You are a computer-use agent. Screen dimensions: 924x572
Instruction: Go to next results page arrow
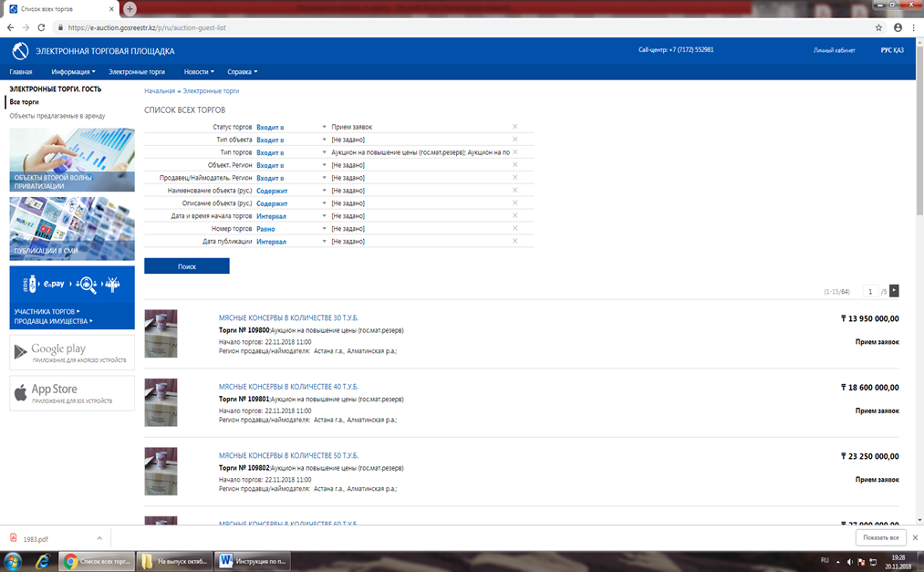click(894, 291)
